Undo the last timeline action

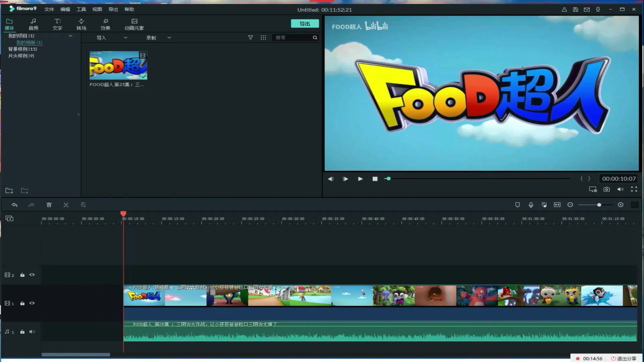coord(14,205)
